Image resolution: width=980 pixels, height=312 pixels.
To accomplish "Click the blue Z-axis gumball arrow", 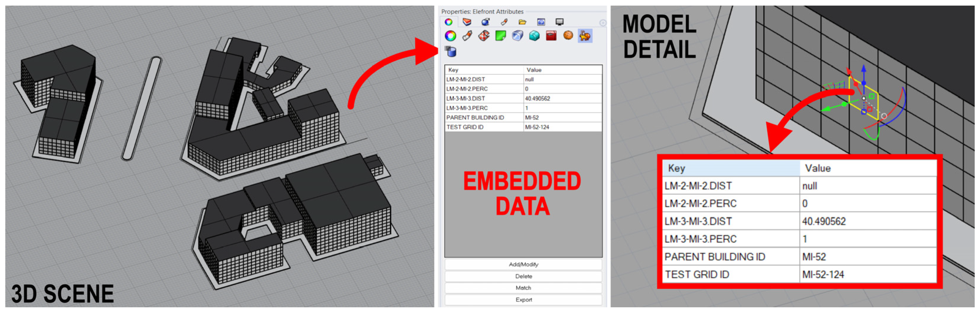I will point(863,70).
